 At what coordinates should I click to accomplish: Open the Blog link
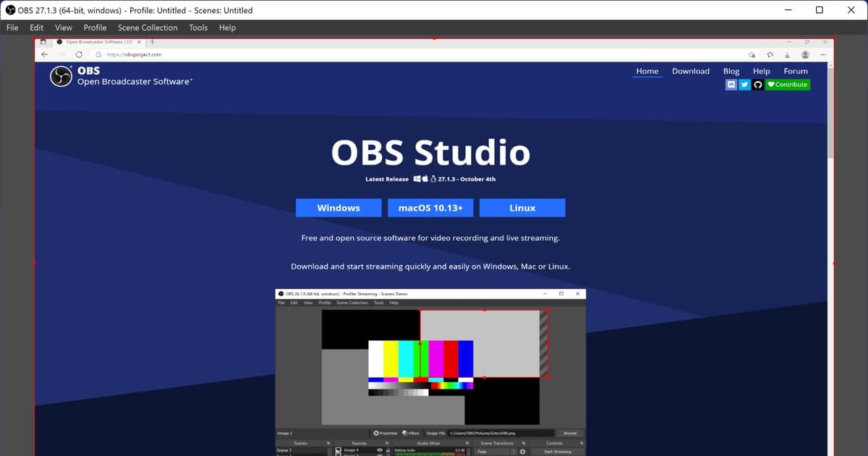click(x=731, y=71)
